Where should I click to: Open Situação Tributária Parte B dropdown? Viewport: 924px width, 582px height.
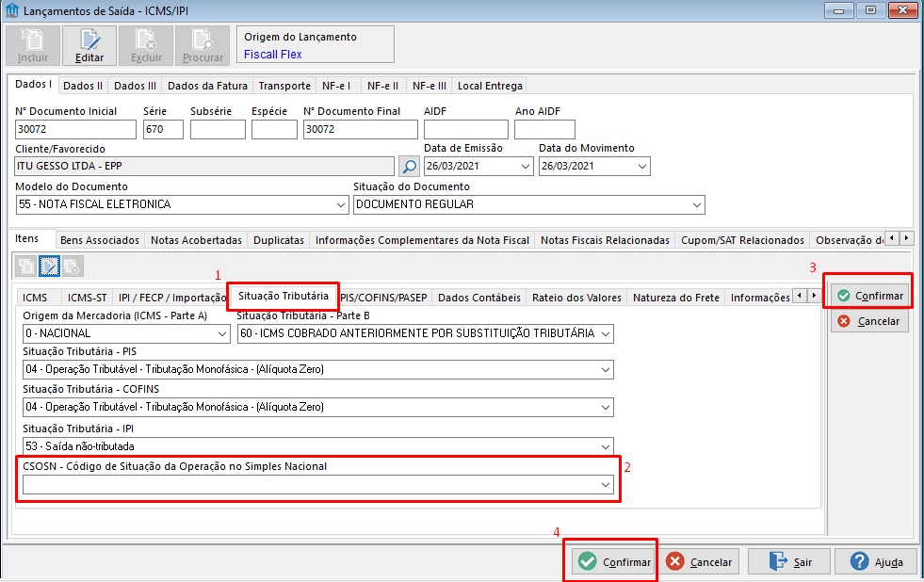606,334
